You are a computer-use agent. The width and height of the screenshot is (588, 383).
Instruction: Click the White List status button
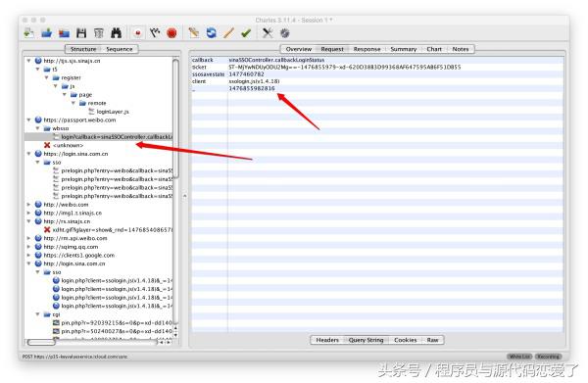(x=519, y=357)
